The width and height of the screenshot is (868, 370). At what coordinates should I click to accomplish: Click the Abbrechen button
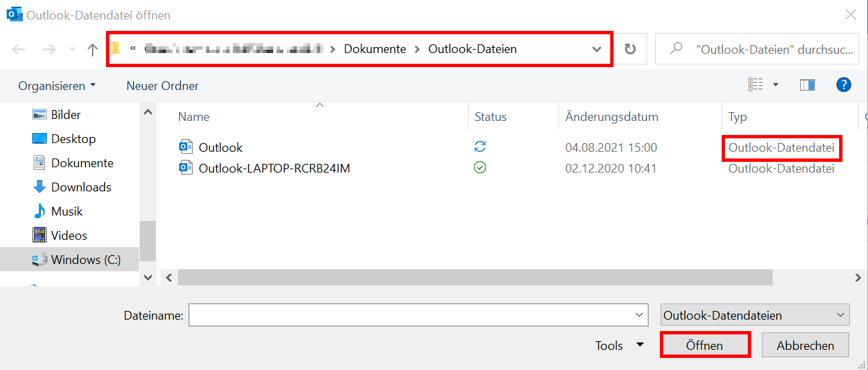[x=805, y=346]
